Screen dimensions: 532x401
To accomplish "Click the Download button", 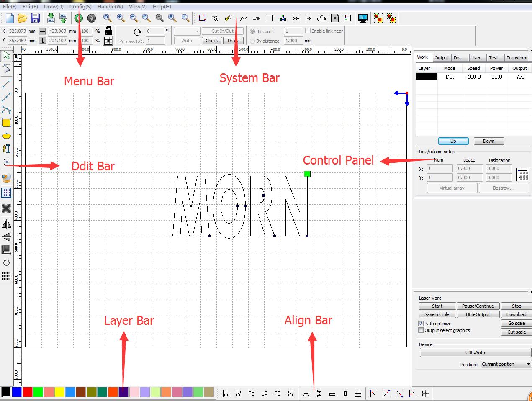I will [x=517, y=314].
